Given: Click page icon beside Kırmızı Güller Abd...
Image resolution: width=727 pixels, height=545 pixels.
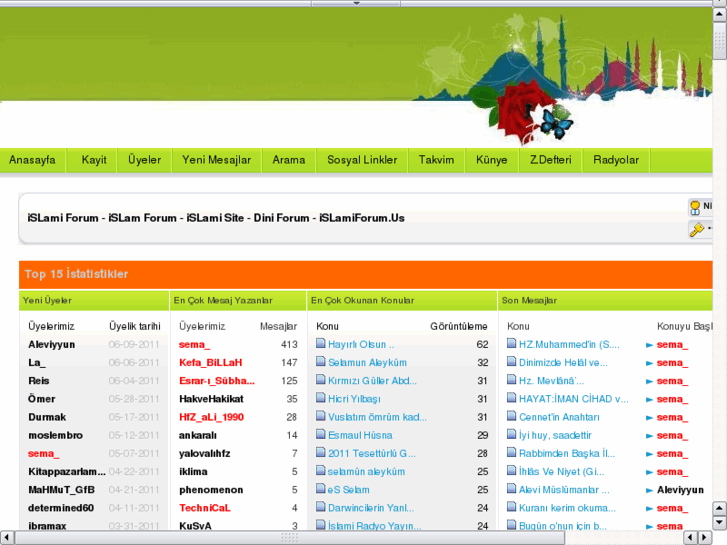Looking at the screenshot, I should (320, 379).
